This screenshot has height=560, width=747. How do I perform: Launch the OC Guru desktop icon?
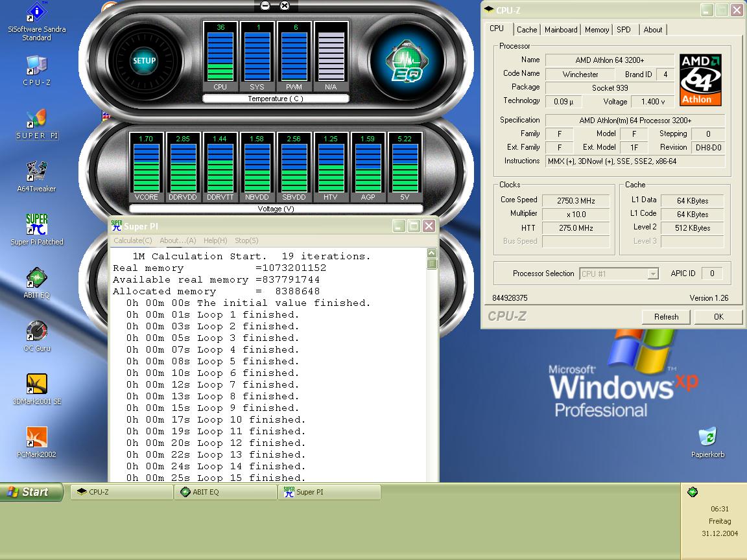coord(36,331)
